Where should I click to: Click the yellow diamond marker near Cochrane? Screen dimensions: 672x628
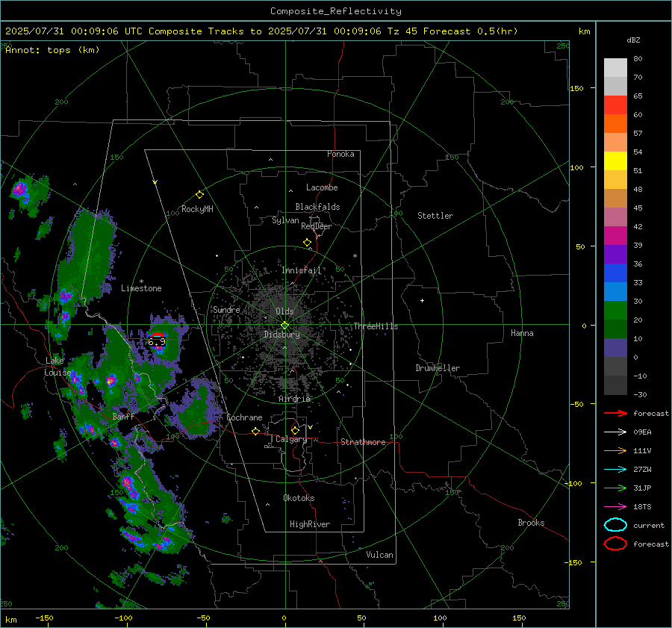click(x=255, y=432)
